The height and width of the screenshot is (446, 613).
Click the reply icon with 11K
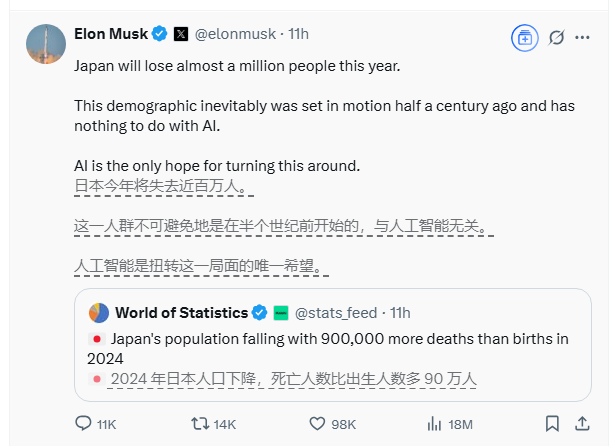point(85,424)
